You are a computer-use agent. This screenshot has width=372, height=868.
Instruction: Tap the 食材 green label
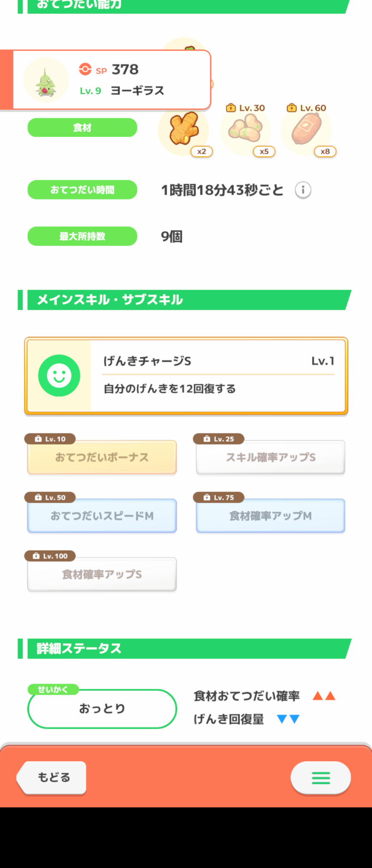coord(82,128)
